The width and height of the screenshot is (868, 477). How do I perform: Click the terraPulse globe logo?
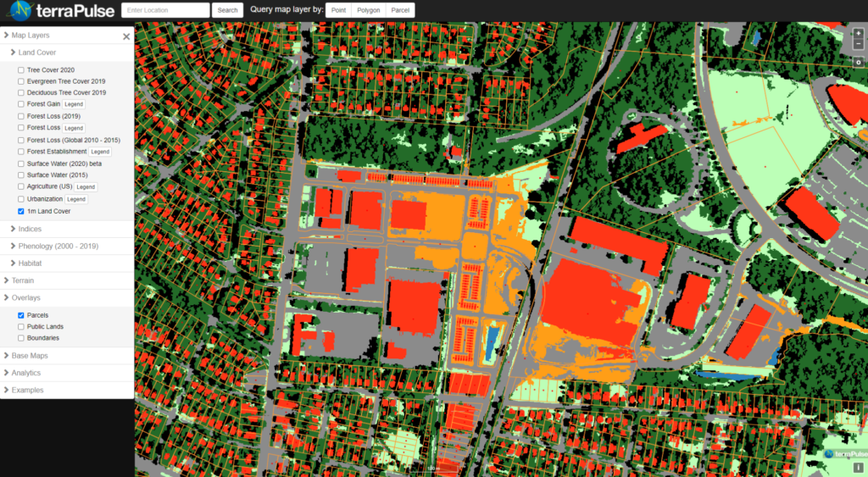tap(19, 10)
